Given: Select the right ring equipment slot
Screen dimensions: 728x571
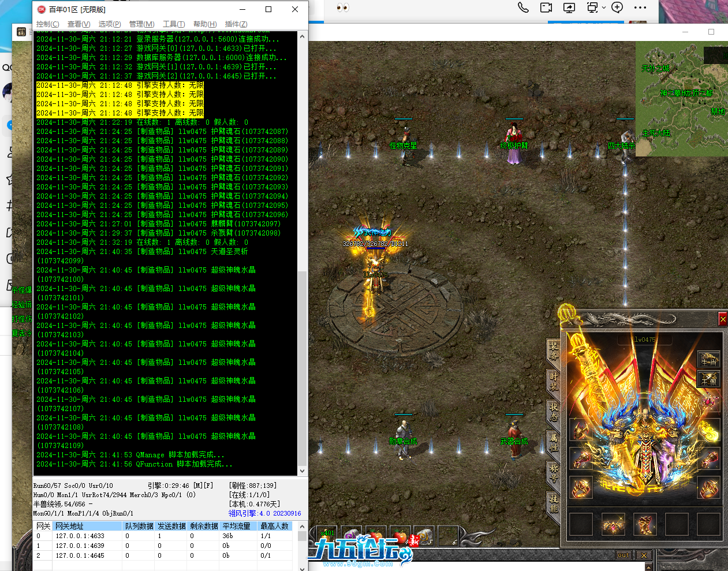Looking at the screenshot, I should [709, 488].
